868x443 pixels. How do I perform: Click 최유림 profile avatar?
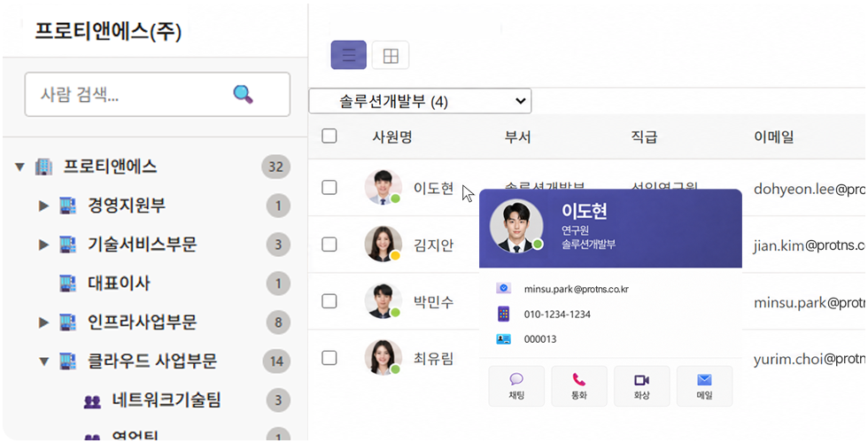(x=383, y=357)
